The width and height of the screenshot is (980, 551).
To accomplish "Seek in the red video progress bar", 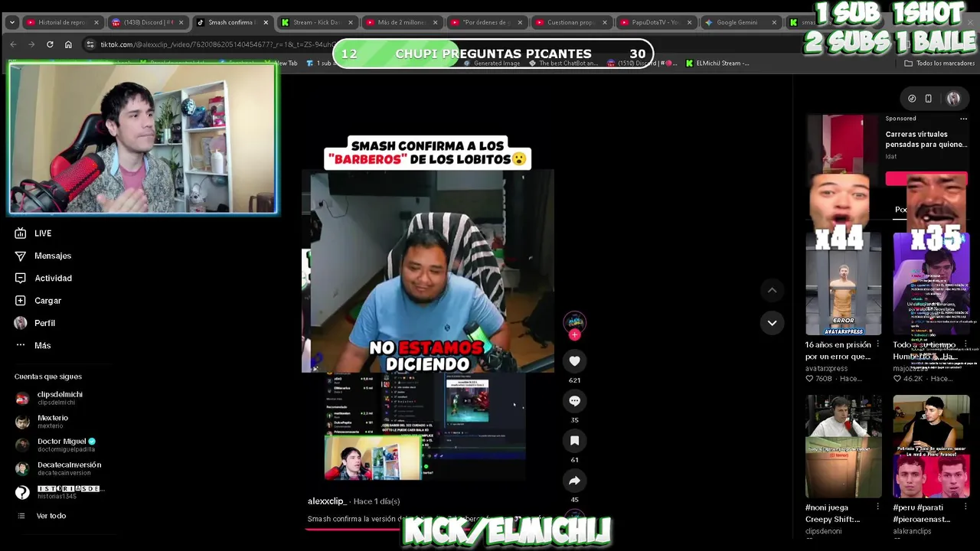I will (429, 529).
